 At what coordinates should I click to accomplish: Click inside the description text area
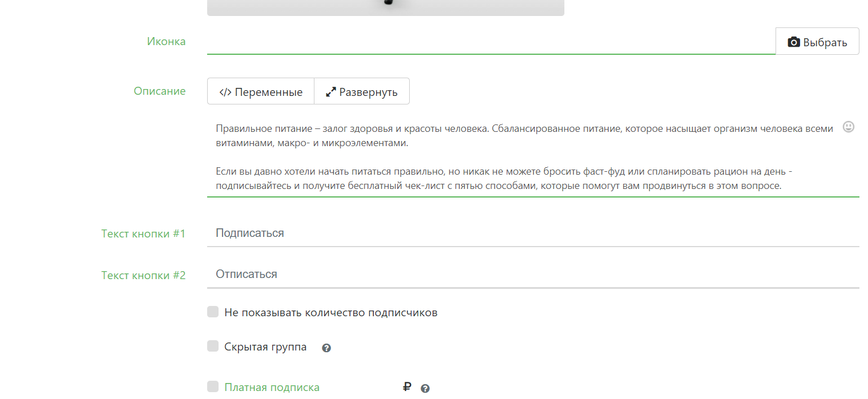[525, 157]
